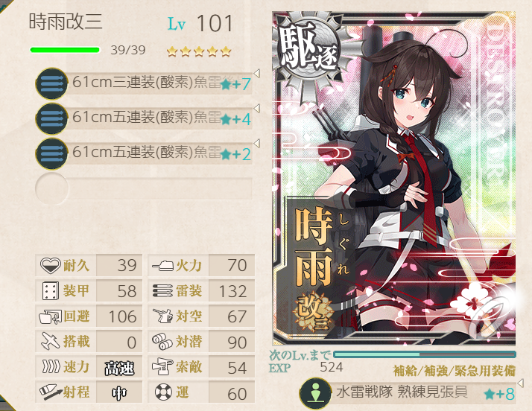532x411 pixels.
Task: Click the torpedo icon on the ★+2 equipment slot
Action: pyautogui.click(x=52, y=154)
